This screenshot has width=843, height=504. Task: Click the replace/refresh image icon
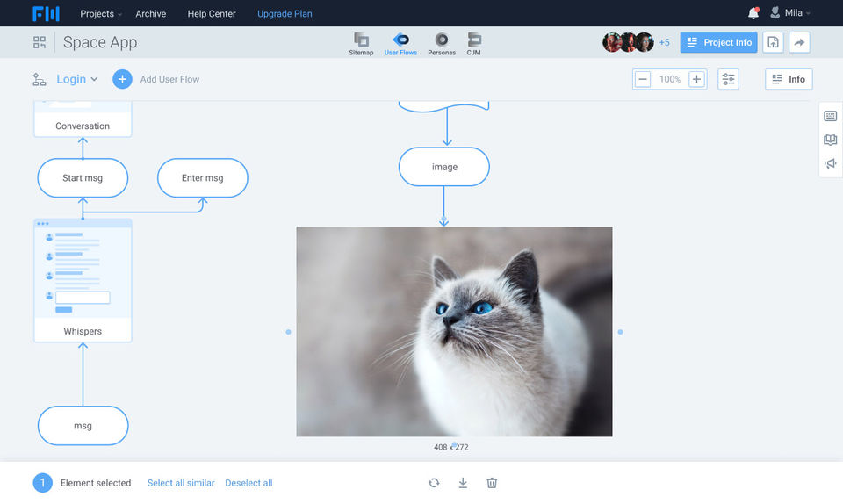click(434, 483)
